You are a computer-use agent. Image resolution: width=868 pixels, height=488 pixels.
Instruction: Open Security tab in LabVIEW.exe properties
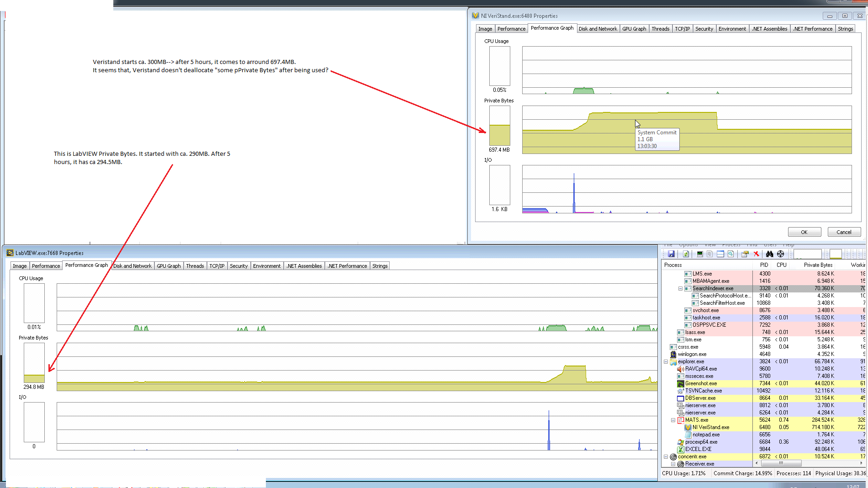[238, 266]
